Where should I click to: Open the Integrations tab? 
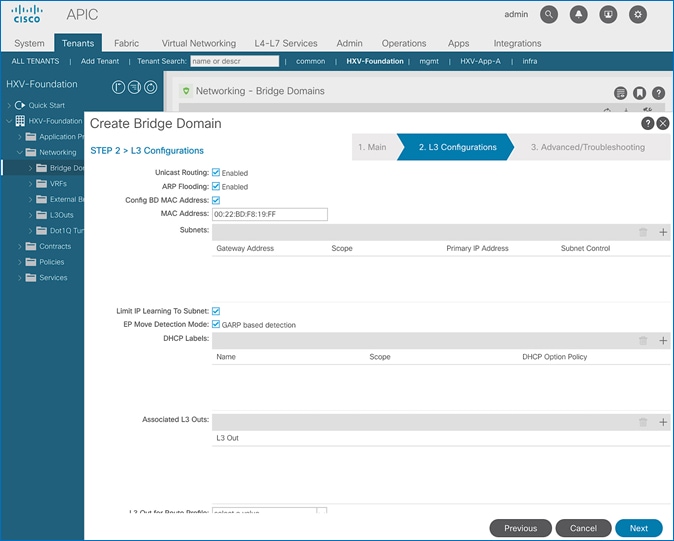pos(517,43)
